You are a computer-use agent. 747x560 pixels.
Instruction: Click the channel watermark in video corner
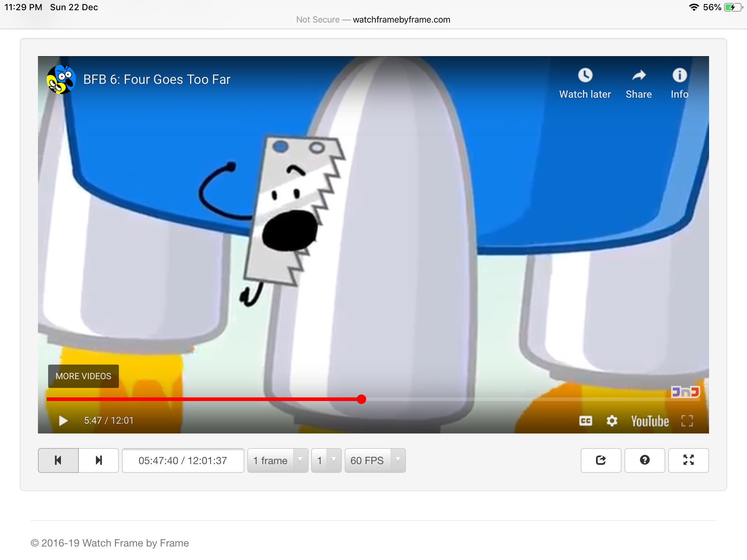pyautogui.click(x=685, y=392)
